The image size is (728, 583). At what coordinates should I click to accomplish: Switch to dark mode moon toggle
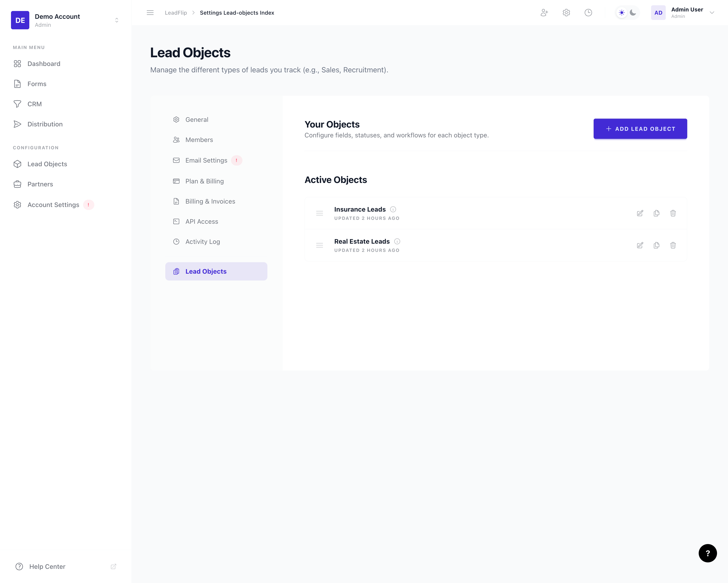click(x=633, y=13)
